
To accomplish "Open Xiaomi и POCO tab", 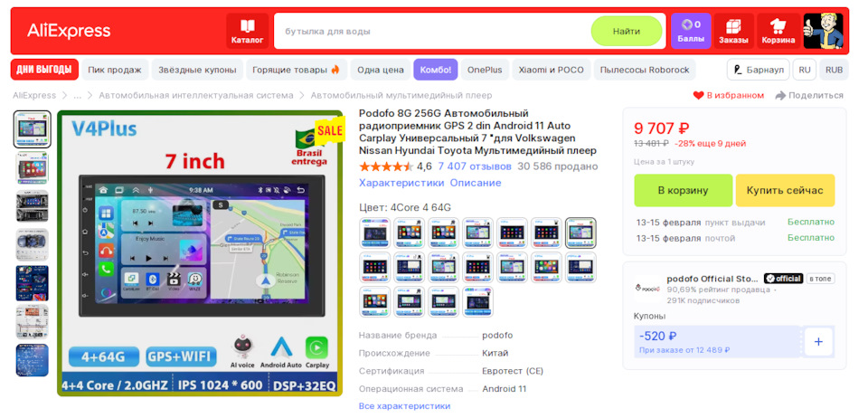I will point(551,70).
